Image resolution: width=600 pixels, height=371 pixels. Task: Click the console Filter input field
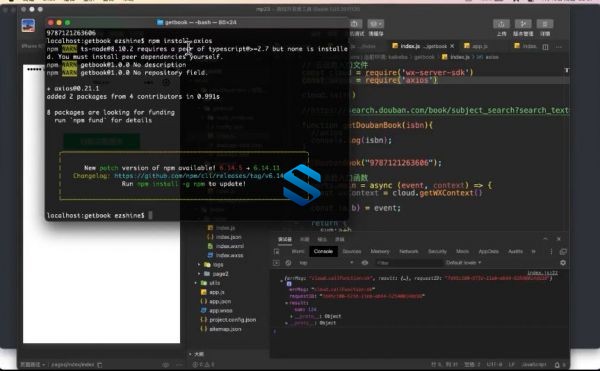click(x=409, y=263)
